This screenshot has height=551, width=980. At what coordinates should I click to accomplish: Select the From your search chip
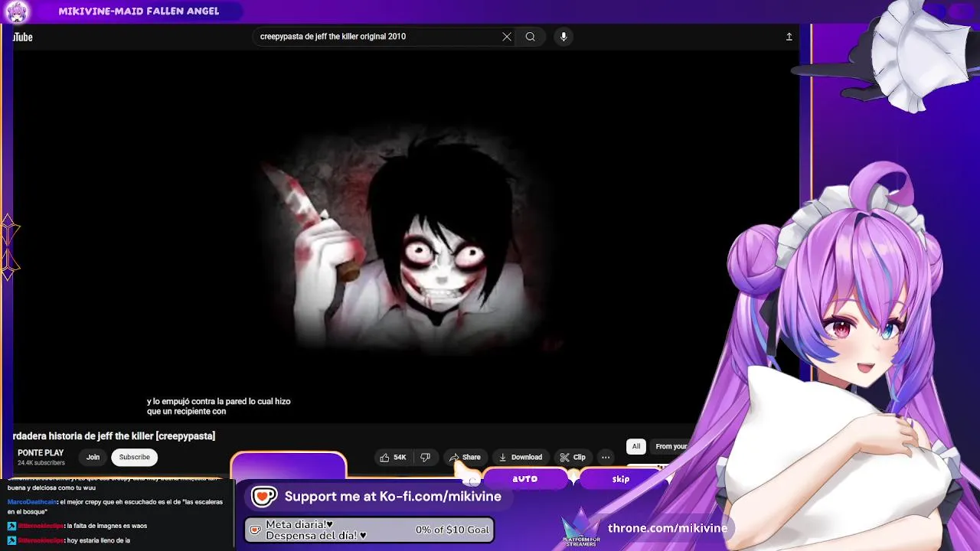tap(671, 447)
